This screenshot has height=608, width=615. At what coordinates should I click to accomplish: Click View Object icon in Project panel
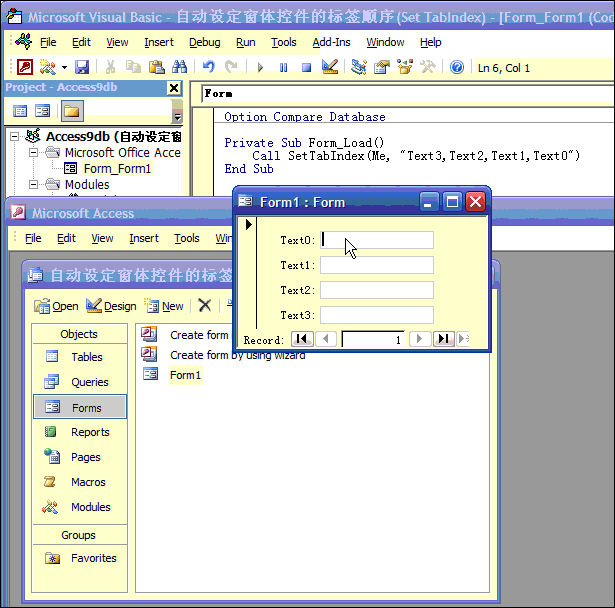[42, 111]
